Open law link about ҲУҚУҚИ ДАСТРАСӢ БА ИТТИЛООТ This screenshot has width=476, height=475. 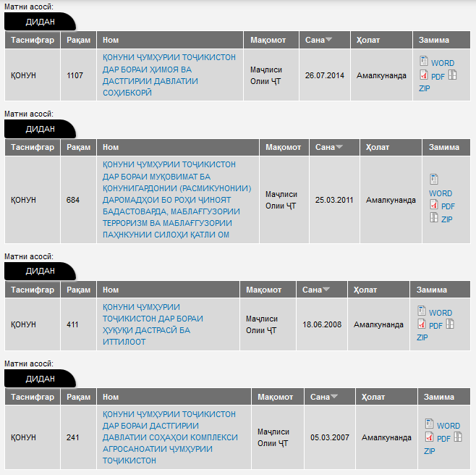click(153, 324)
